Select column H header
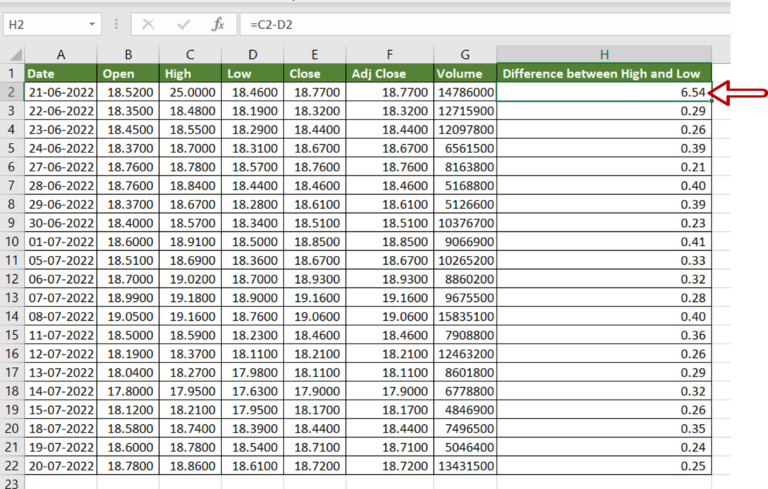 [604, 54]
